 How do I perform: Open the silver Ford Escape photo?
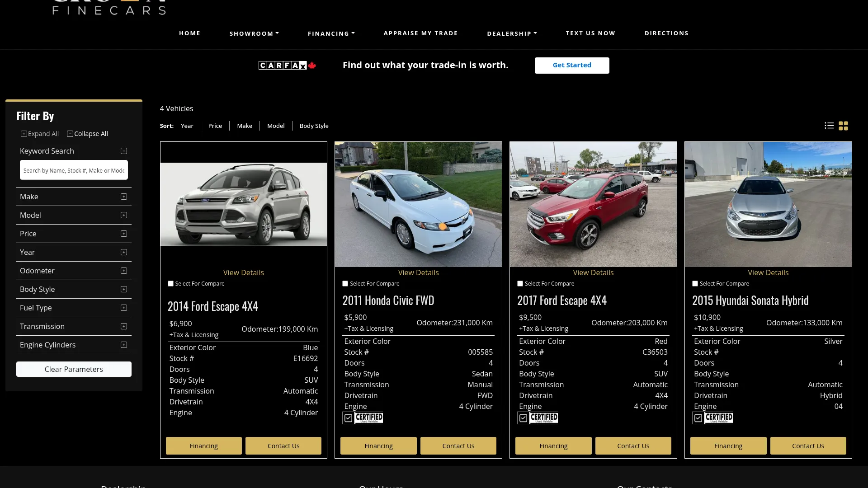[244, 204]
